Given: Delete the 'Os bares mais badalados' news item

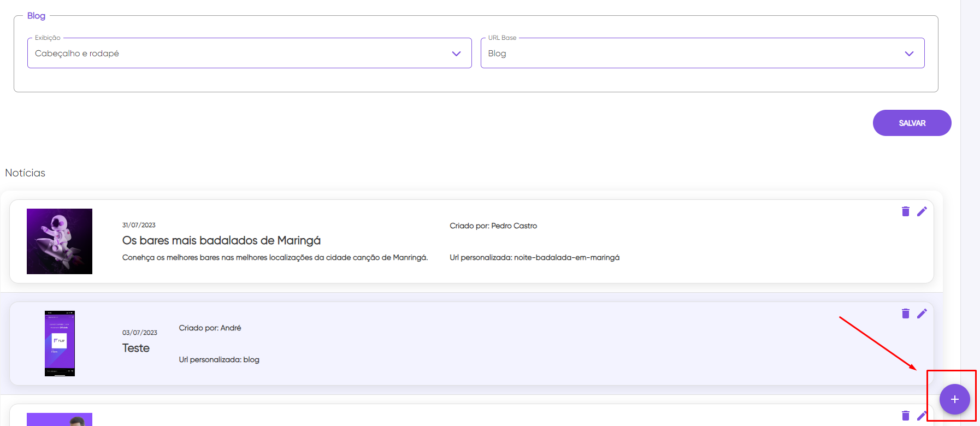Looking at the screenshot, I should click(906, 211).
